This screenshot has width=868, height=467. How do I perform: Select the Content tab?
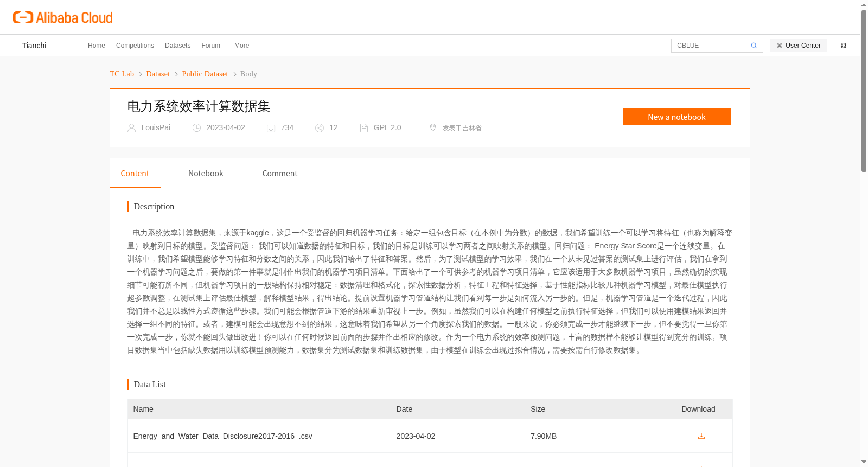tap(135, 174)
